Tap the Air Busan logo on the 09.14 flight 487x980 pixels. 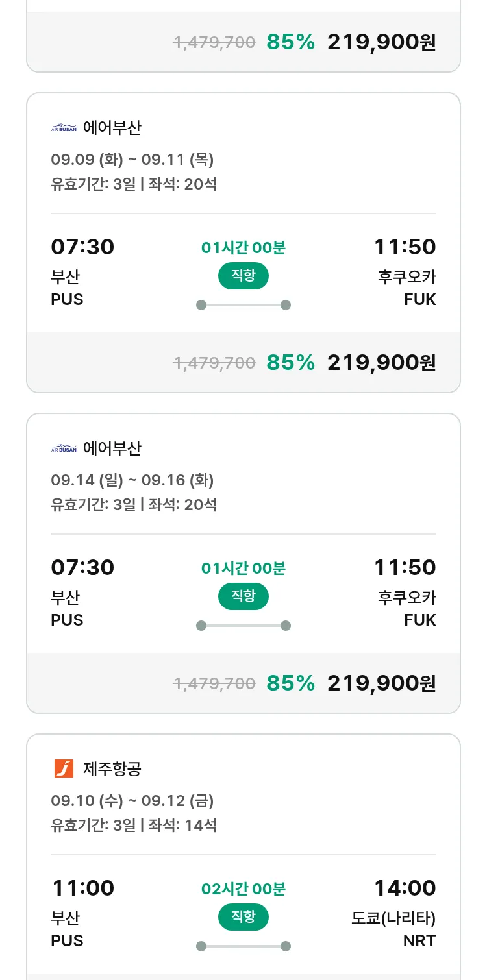(x=64, y=448)
